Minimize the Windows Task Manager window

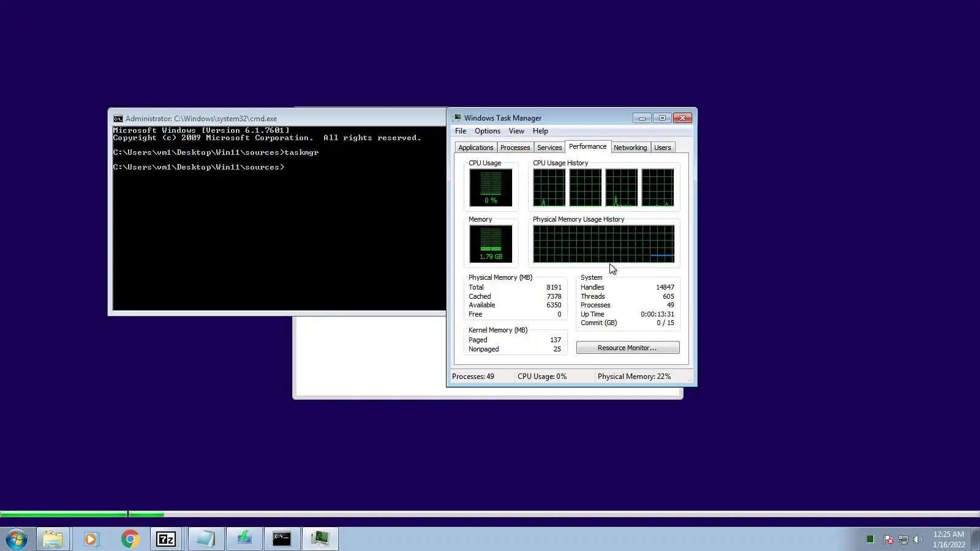642,118
